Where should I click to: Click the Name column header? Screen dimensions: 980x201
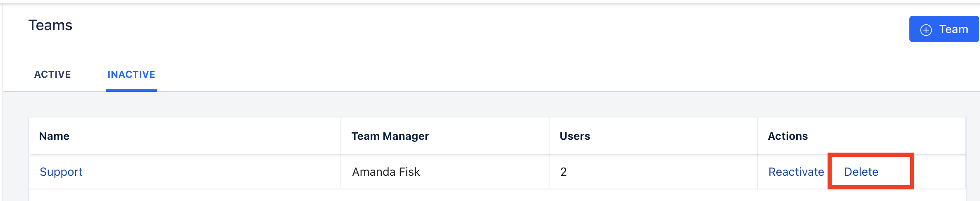coord(54,136)
